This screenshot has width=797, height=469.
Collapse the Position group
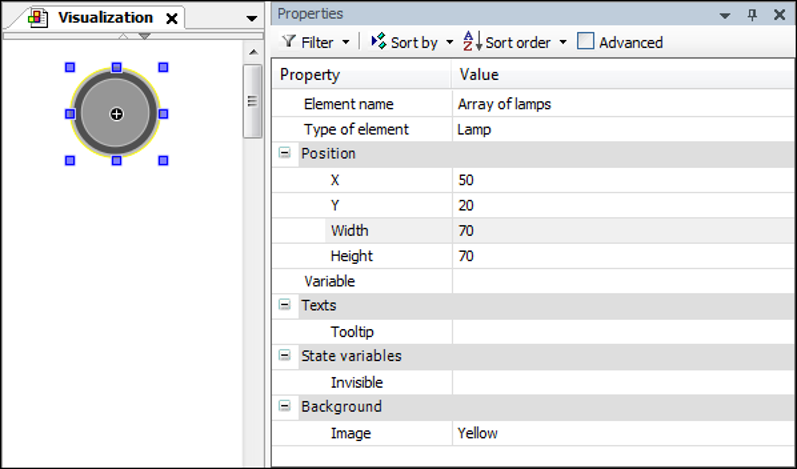click(285, 152)
